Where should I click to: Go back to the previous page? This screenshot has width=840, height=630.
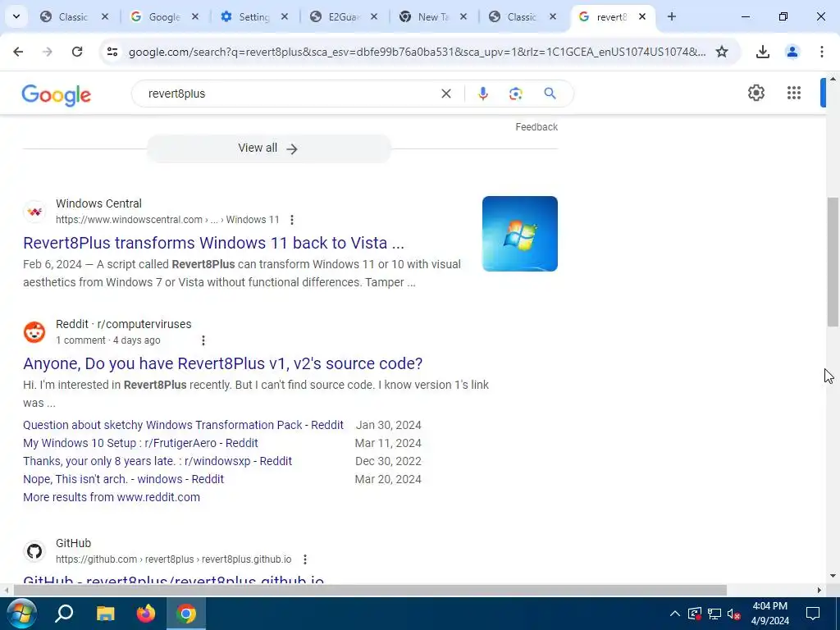(x=18, y=52)
